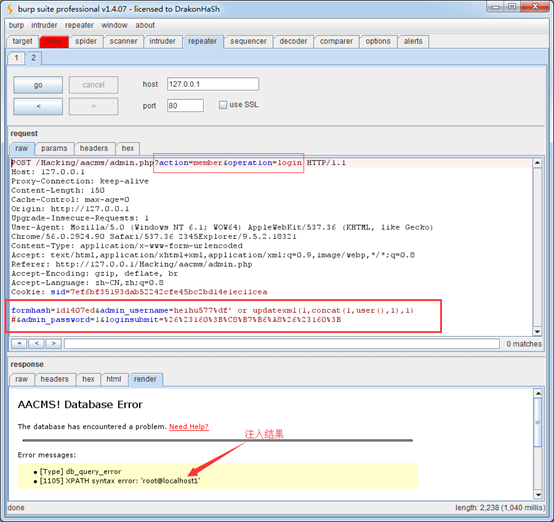Click the response scrollbar thumb
This screenshot has width=554, height=522.
click(538, 422)
